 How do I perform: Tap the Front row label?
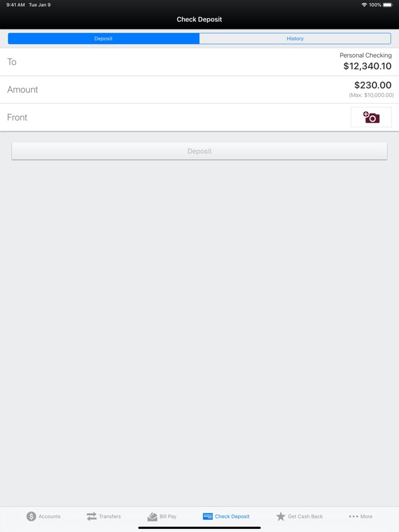coord(17,117)
